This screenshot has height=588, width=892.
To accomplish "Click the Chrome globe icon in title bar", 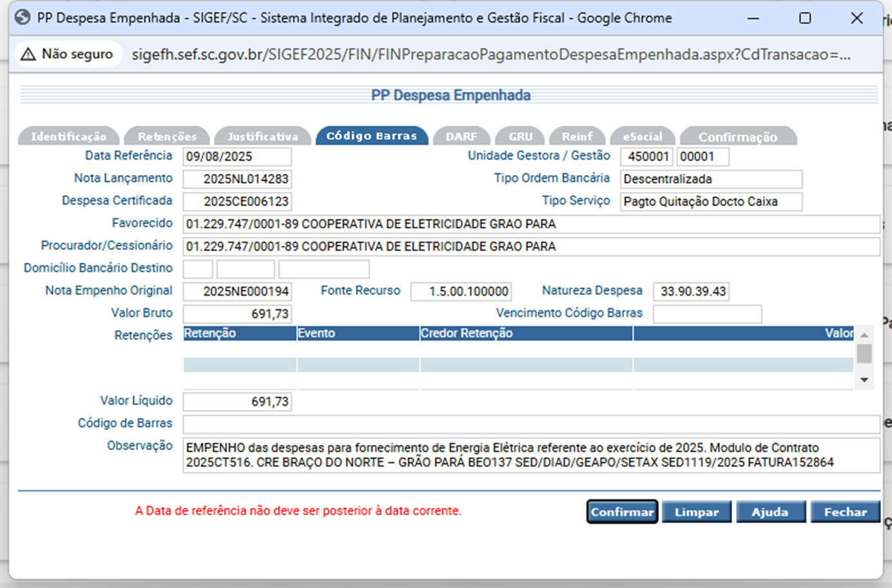I will [23, 17].
